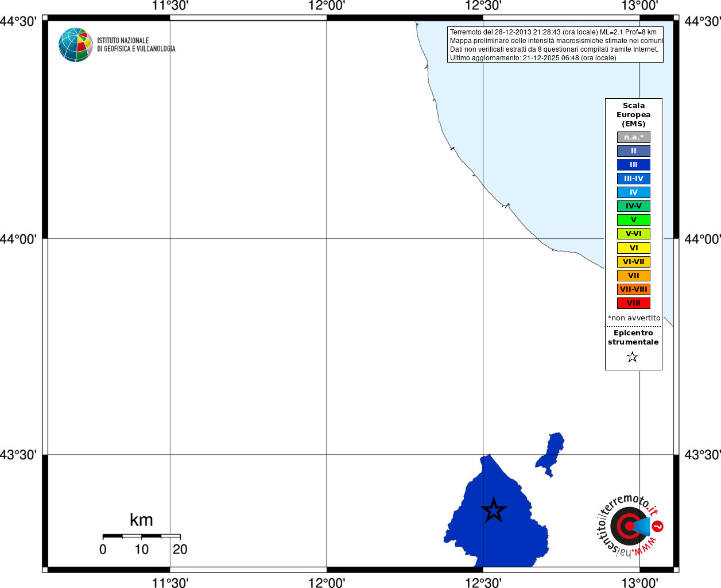The height and width of the screenshot is (588, 721).
Task: Select the orange VII intensity swatch
Action: coord(634,276)
